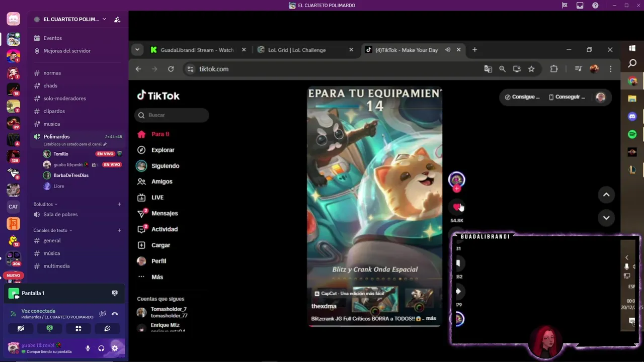Viewport: 644px width, 362px height.
Task: Open Discord activities launcher
Action: 78,328
